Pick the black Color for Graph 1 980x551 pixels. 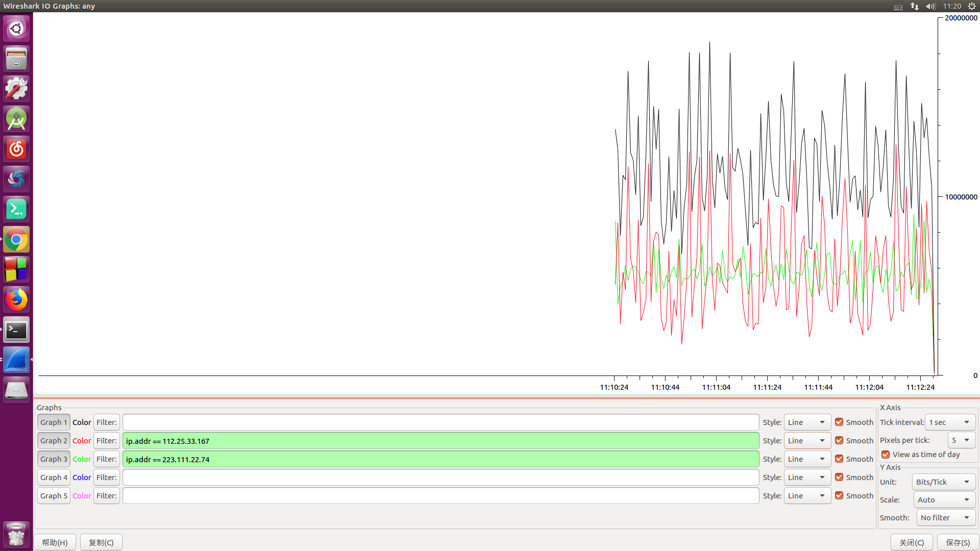pos(82,422)
